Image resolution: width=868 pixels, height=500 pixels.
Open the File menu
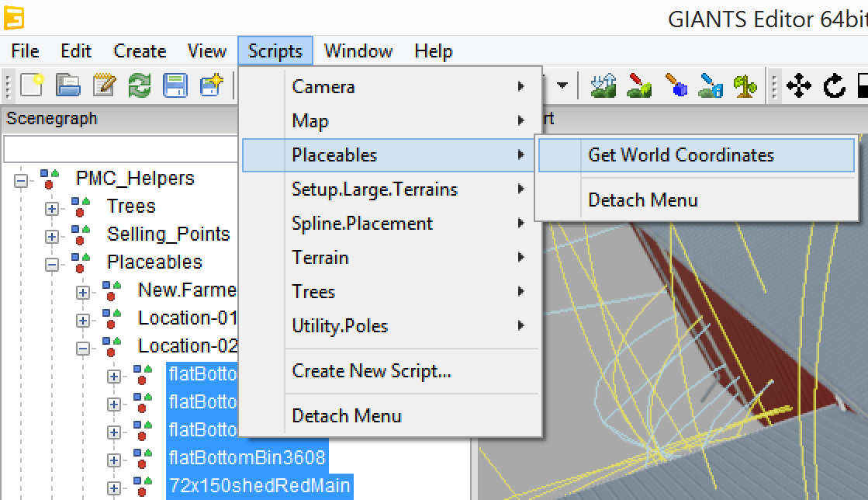point(25,51)
